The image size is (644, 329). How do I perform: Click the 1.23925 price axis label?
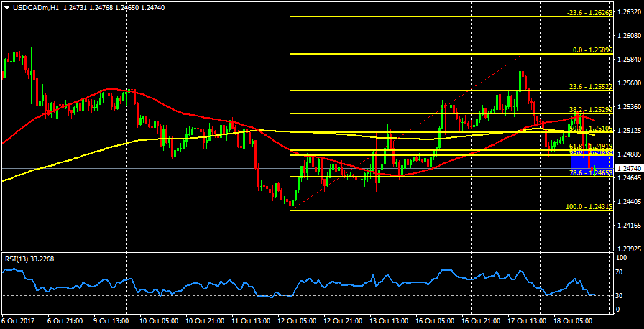click(630, 249)
